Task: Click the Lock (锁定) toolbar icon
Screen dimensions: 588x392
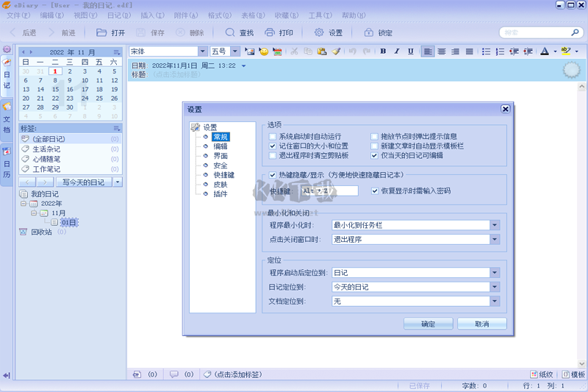Action: point(368,32)
